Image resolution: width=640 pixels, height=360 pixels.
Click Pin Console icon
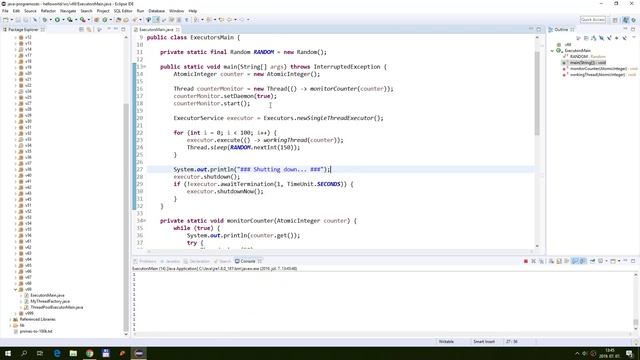coord(592,261)
